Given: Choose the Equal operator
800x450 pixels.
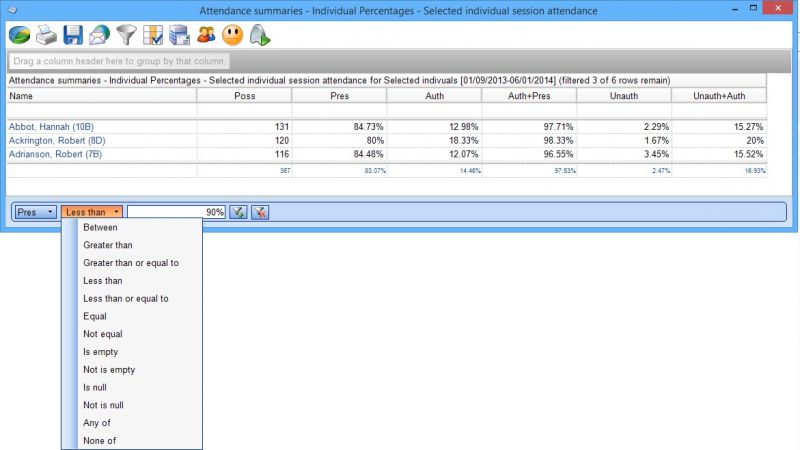Looking at the screenshot, I should [x=95, y=316].
